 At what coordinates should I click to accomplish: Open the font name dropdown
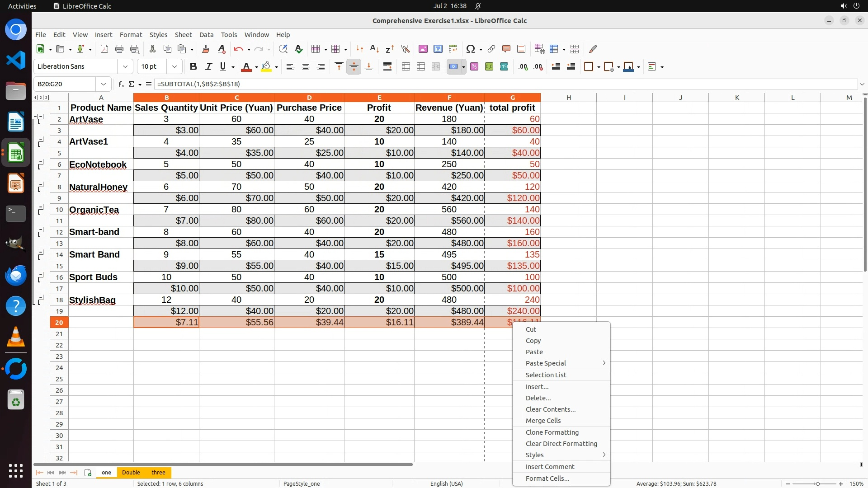click(125, 66)
